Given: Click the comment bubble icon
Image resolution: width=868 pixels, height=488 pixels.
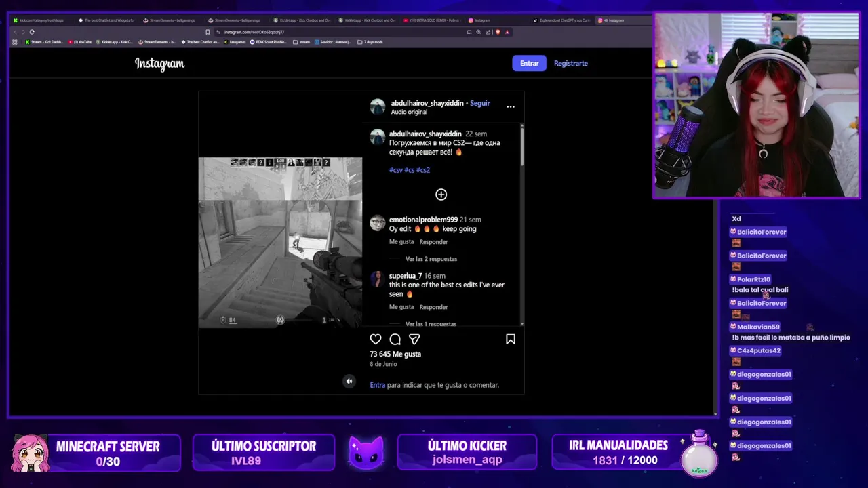Looking at the screenshot, I should pos(395,339).
